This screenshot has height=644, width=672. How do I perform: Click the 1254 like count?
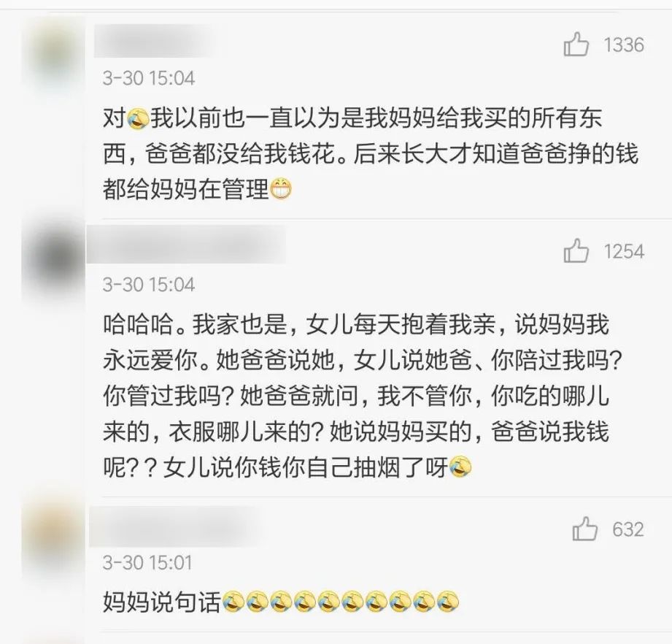[x=624, y=251]
